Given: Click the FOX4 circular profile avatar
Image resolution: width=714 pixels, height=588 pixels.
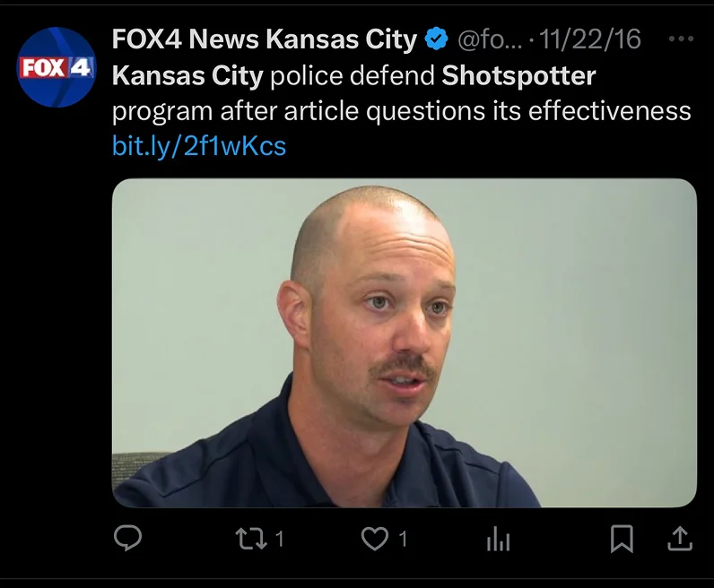Looking at the screenshot, I should point(56,67).
